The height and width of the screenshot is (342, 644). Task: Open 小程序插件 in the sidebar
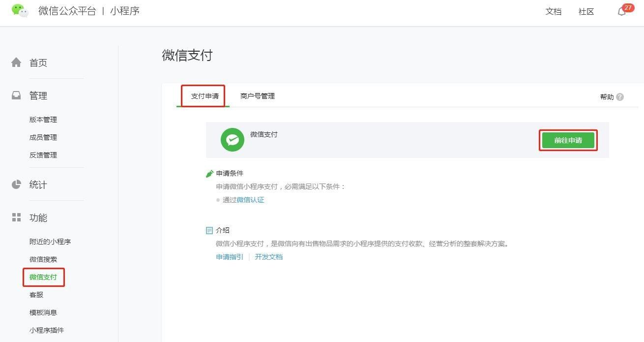click(47, 330)
